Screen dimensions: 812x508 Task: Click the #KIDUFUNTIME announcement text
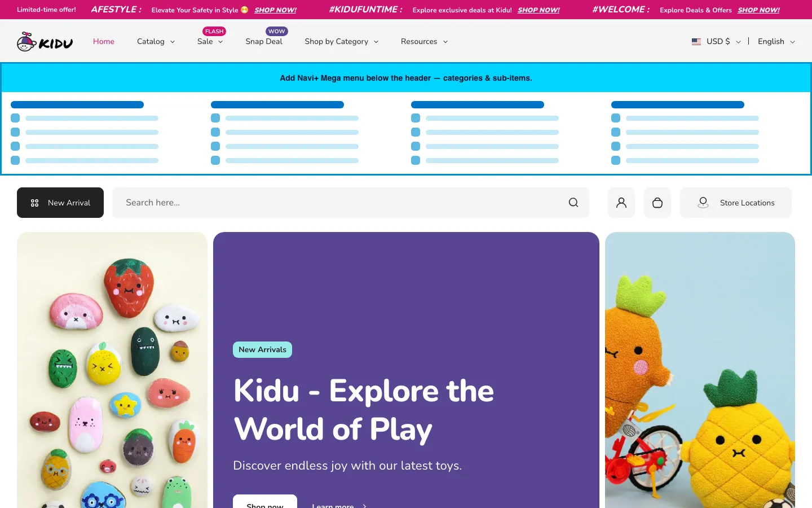coord(365,10)
